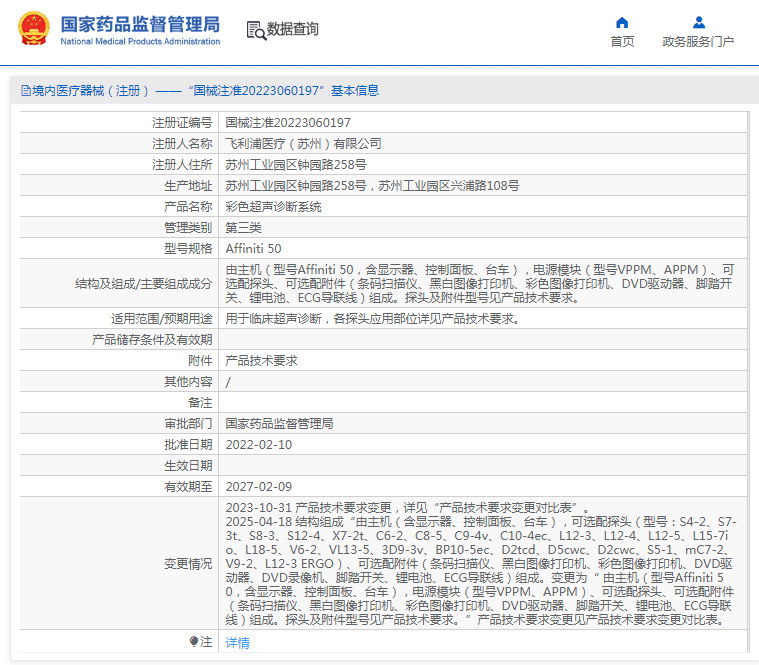This screenshot has width=759, height=665.
Task: Open 政务服务门户 text link
Action: pos(698,42)
